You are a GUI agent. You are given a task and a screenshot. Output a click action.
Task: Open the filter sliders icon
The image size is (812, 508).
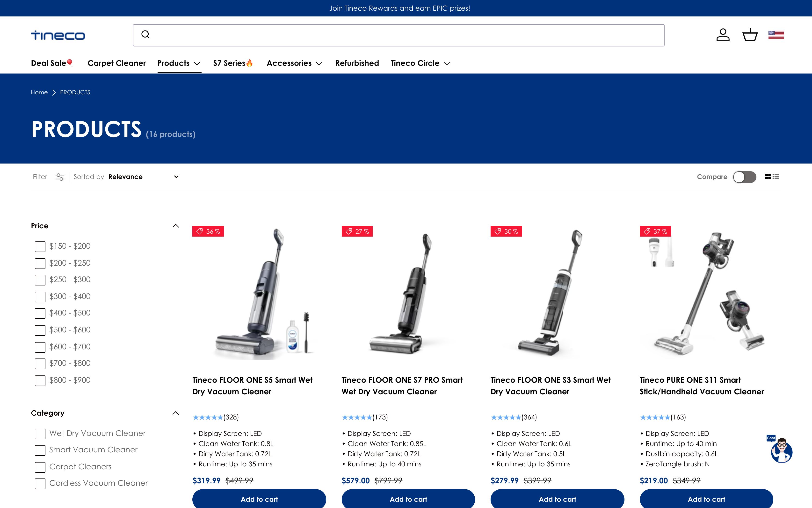point(60,177)
